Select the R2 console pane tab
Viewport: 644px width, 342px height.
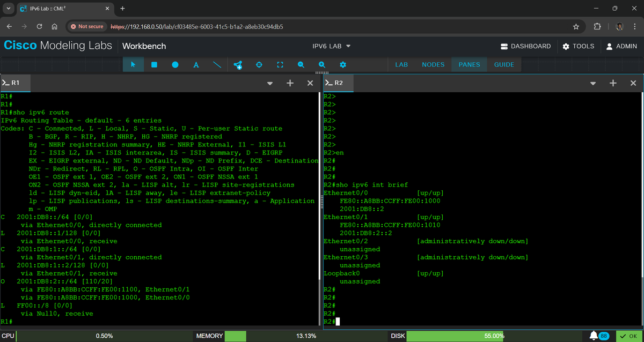(x=338, y=83)
